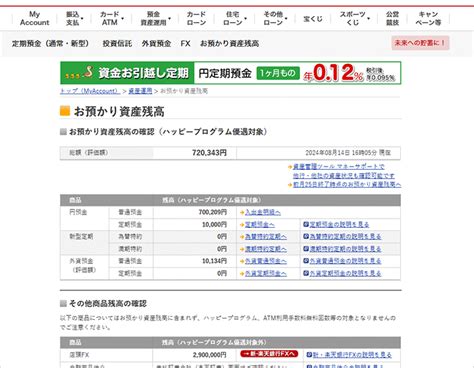Click the 外貨預金（評価額） row label

point(82,265)
